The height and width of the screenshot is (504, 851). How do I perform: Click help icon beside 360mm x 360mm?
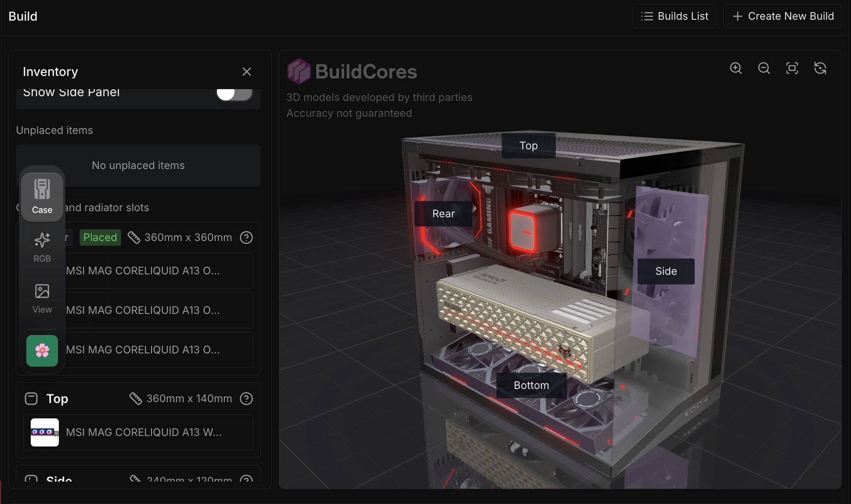pos(246,238)
